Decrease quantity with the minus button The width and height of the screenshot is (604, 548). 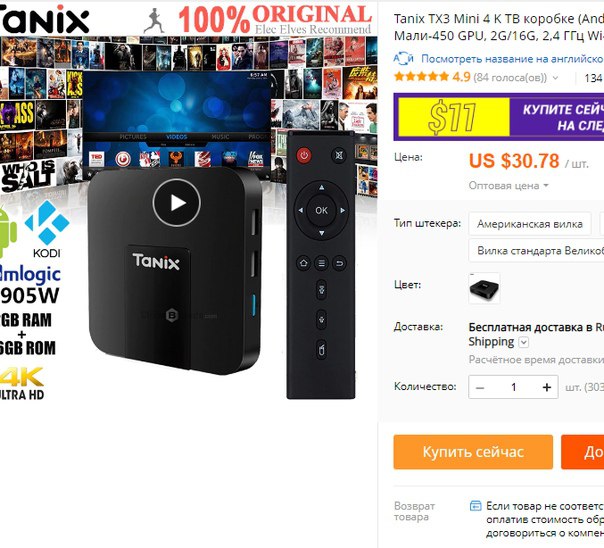(x=480, y=387)
